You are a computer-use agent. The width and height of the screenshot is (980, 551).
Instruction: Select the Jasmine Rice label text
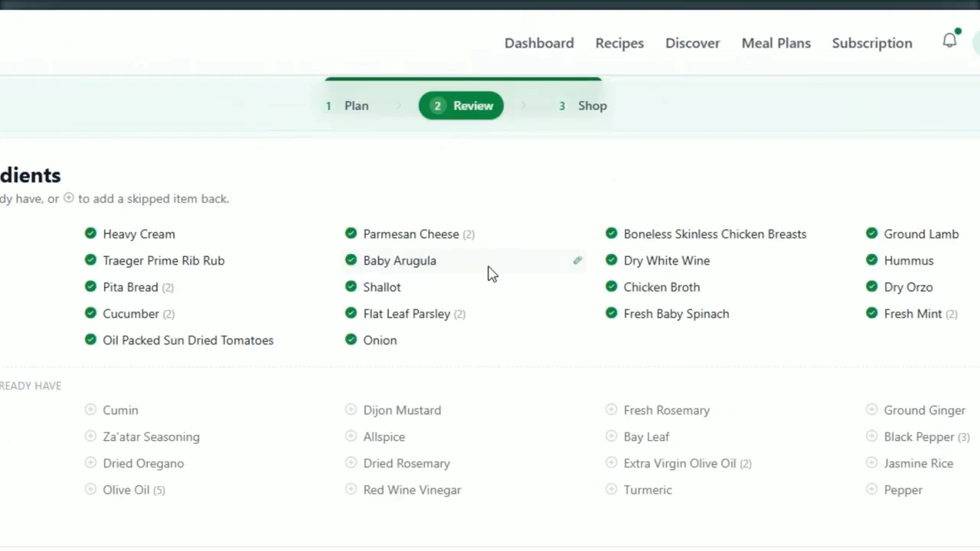pos(919,463)
